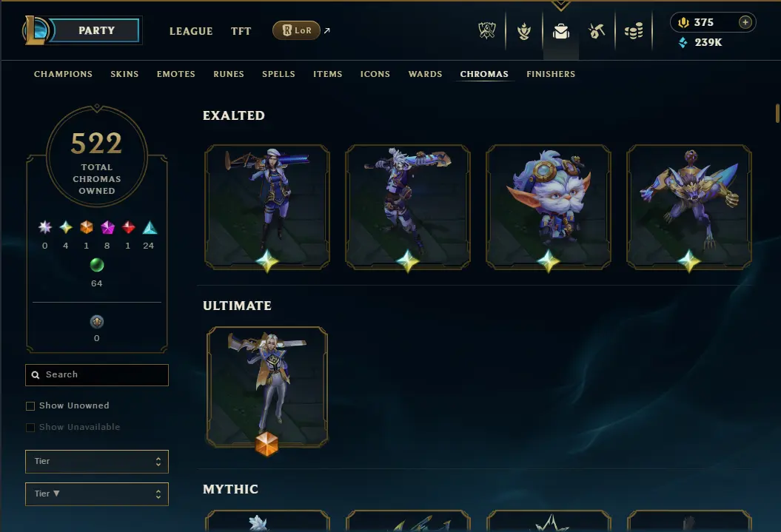Screen dimensions: 781x532
Task: Expand the first Tier dropdown
Action: click(97, 461)
